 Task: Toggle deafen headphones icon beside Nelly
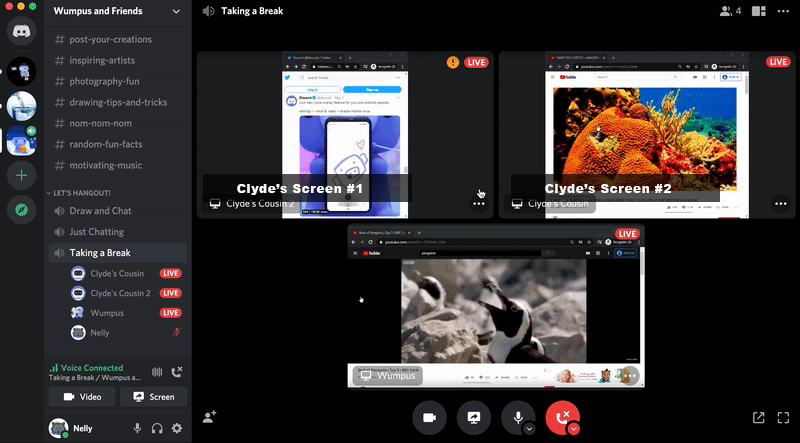pos(157,428)
